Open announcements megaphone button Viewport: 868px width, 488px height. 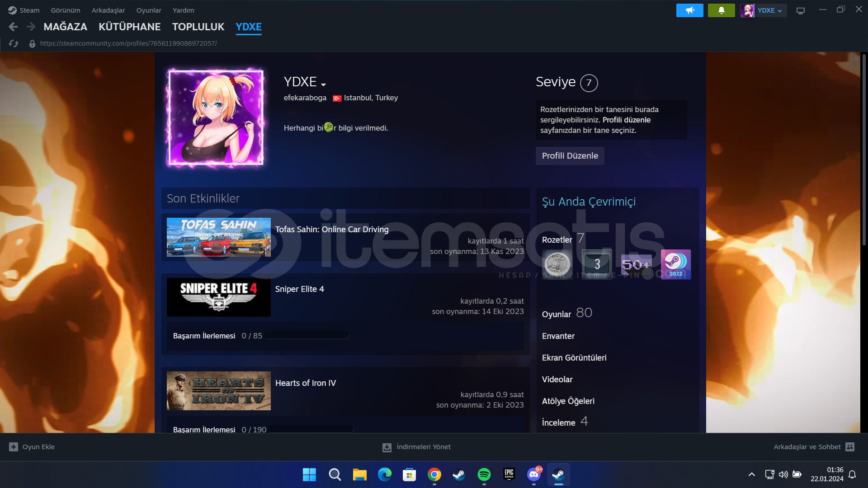689,10
